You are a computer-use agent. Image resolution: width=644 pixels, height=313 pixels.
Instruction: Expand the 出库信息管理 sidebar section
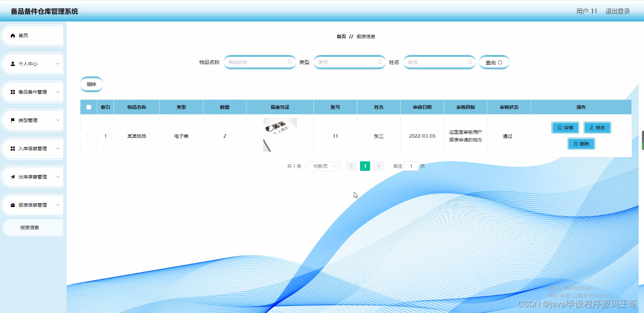tap(32, 176)
